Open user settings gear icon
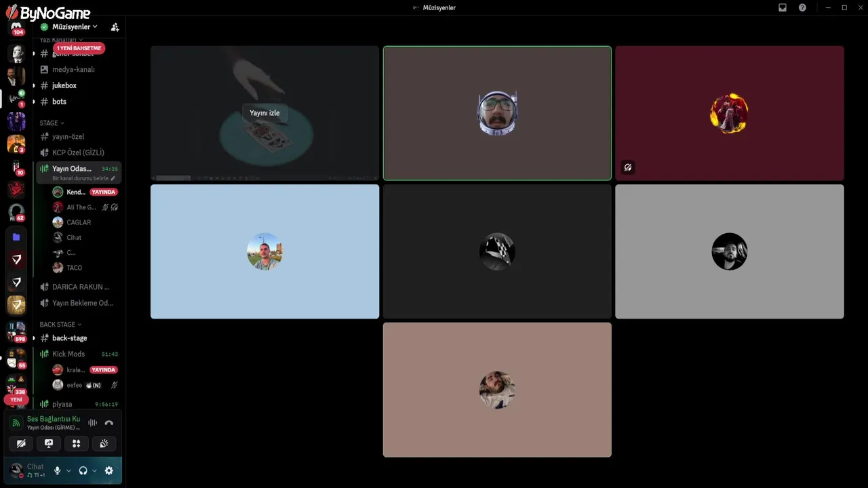This screenshot has height=488, width=868. coord(108,470)
